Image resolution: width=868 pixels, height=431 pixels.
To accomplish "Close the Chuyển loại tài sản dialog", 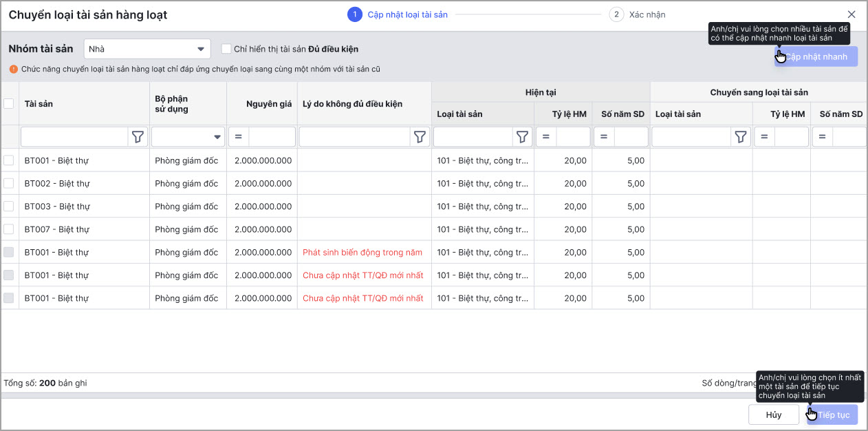I will click(x=851, y=14).
